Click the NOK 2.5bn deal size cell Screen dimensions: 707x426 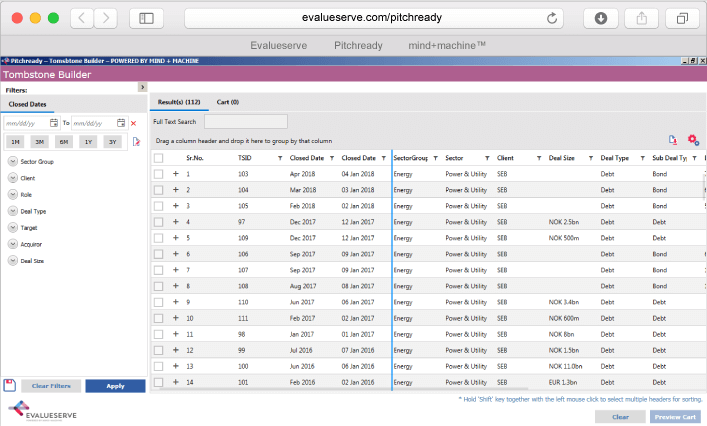tap(564, 222)
